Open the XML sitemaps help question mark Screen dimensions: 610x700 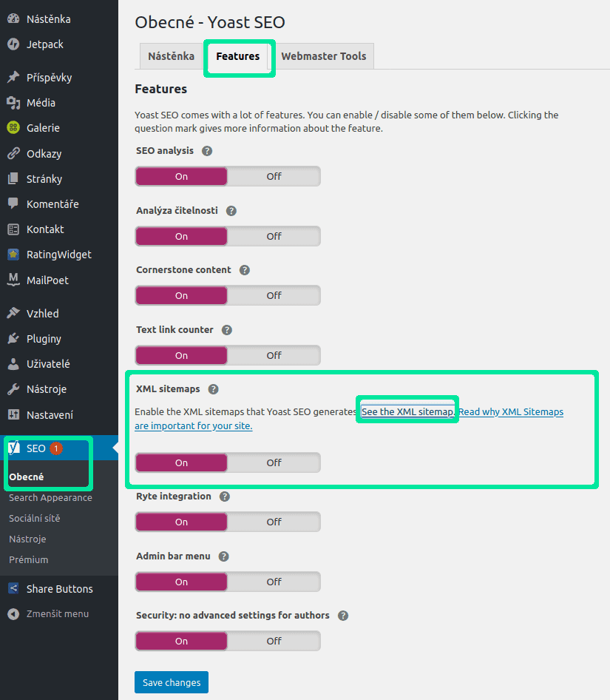pyautogui.click(x=213, y=389)
